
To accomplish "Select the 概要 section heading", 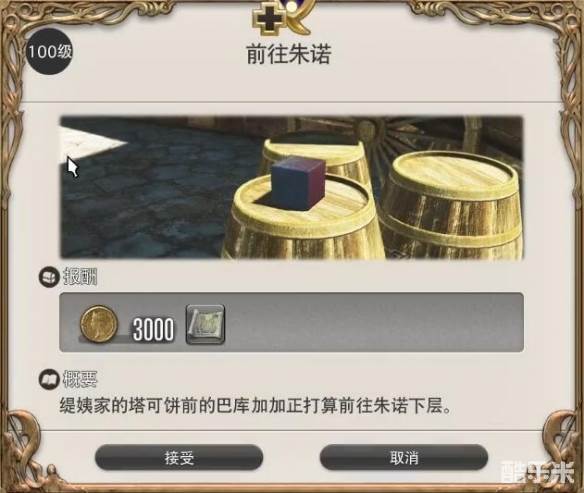I will (80, 379).
